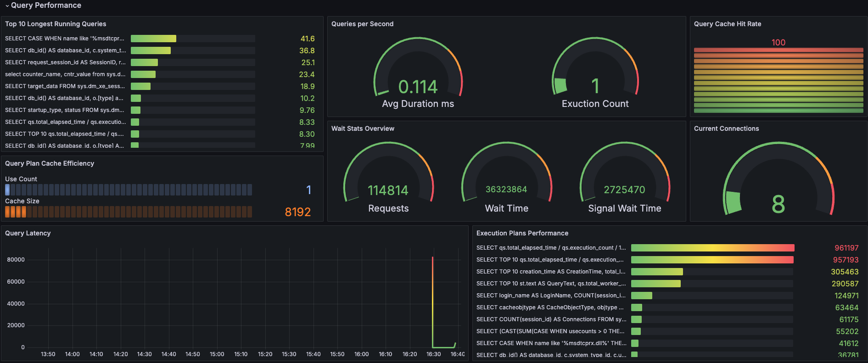
Task: Click the Top 10 Longest Running Queries title
Action: (56, 24)
